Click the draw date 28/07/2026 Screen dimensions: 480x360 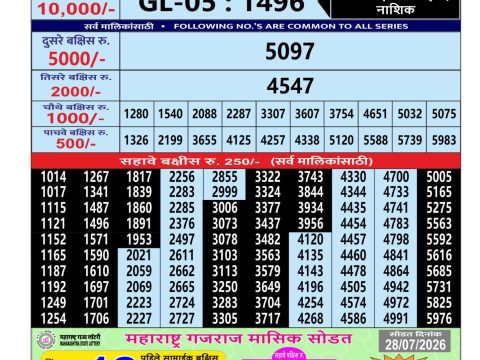coord(415,345)
